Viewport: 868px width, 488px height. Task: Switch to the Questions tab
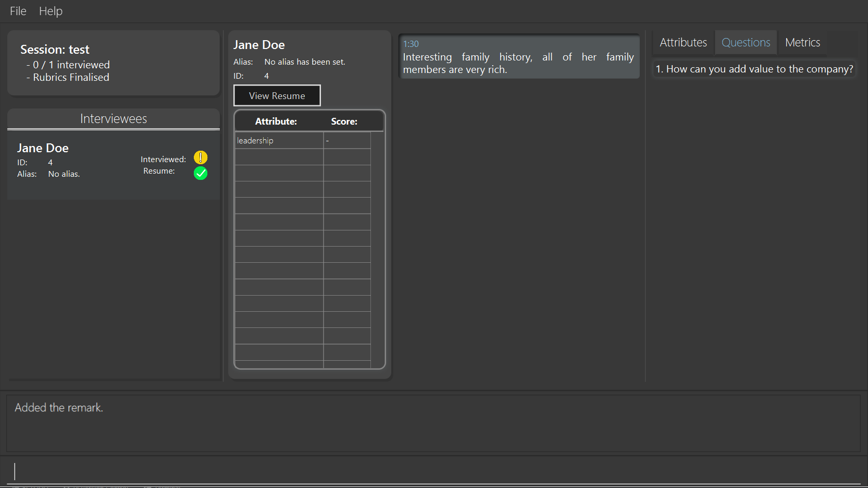coord(746,43)
